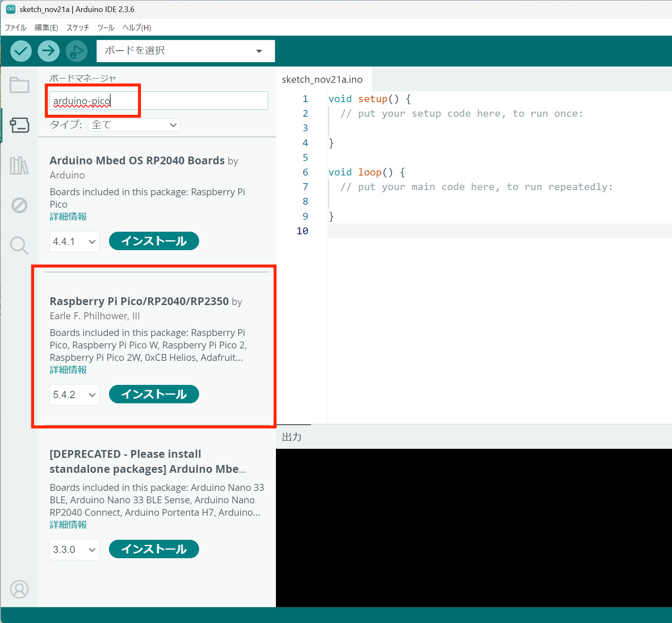Open the 4.4.1 version dropdown
Screen dimensions: 672x623
pos(74,242)
